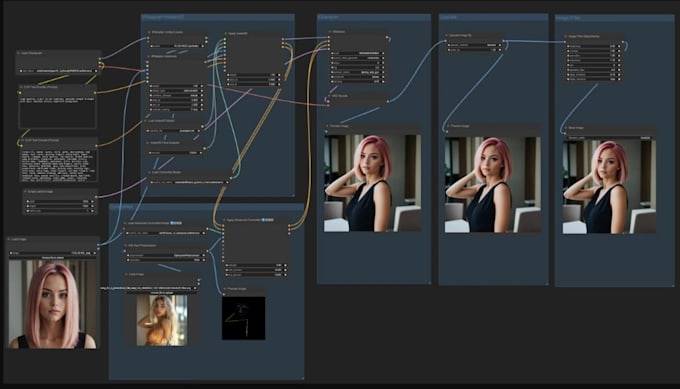The image size is (680, 389).
Task: Click the Load ControlNet Model output port
Action: (232, 177)
